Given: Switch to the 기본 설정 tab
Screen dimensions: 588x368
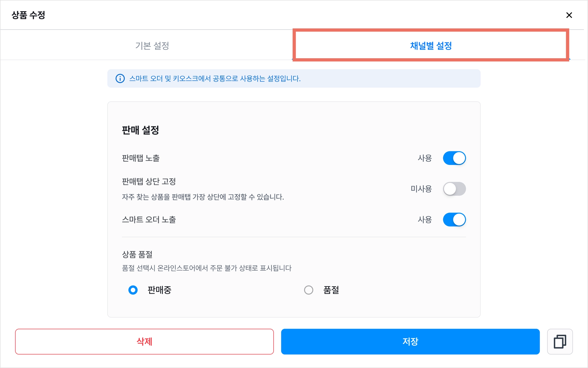Looking at the screenshot, I should tap(152, 45).
